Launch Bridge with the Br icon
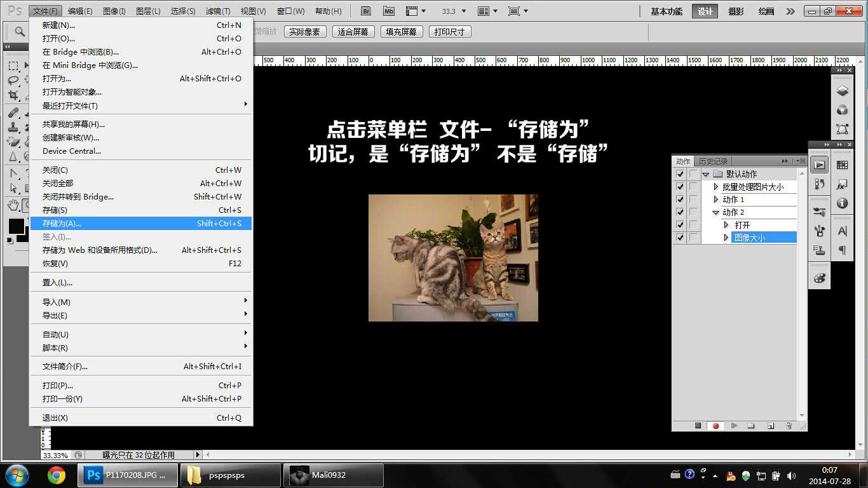The height and width of the screenshot is (488, 868). (x=365, y=11)
